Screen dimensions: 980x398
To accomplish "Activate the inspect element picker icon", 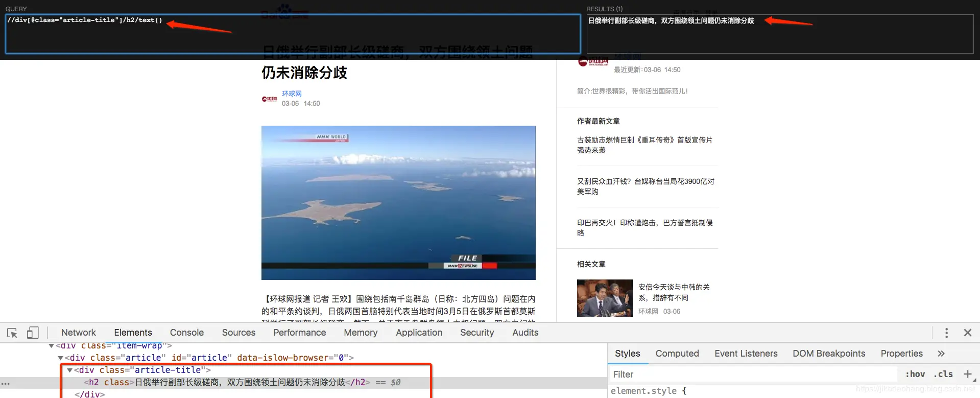I will tap(12, 333).
